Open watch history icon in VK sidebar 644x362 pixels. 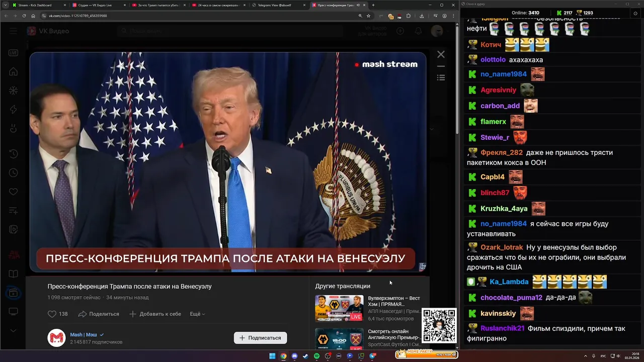14,154
